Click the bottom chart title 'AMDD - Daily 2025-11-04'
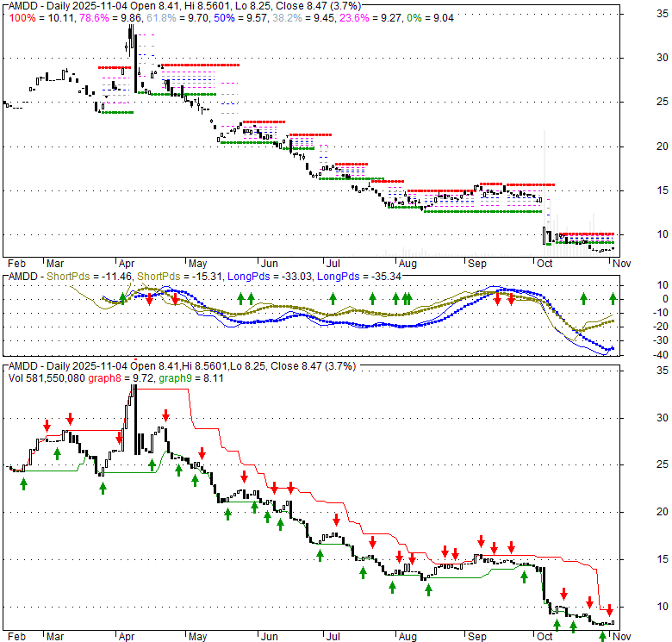This screenshot has width=672, height=642. click(x=68, y=366)
